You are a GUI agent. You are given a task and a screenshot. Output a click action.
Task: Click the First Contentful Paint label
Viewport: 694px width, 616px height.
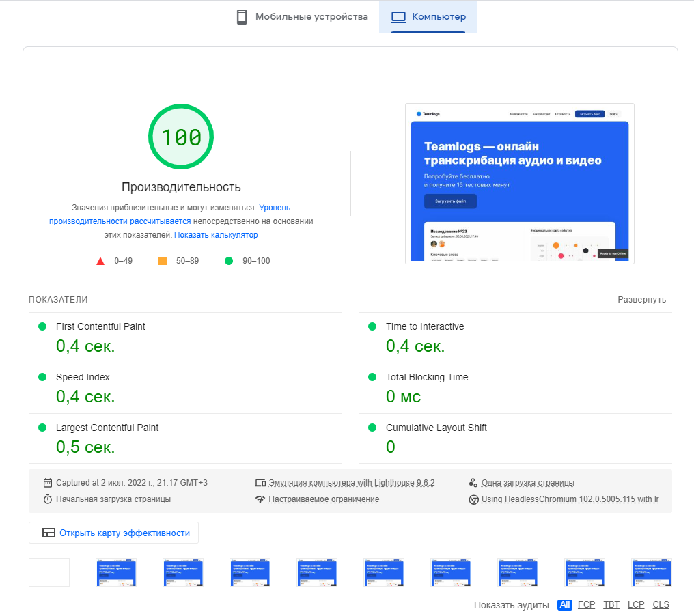[x=100, y=326]
